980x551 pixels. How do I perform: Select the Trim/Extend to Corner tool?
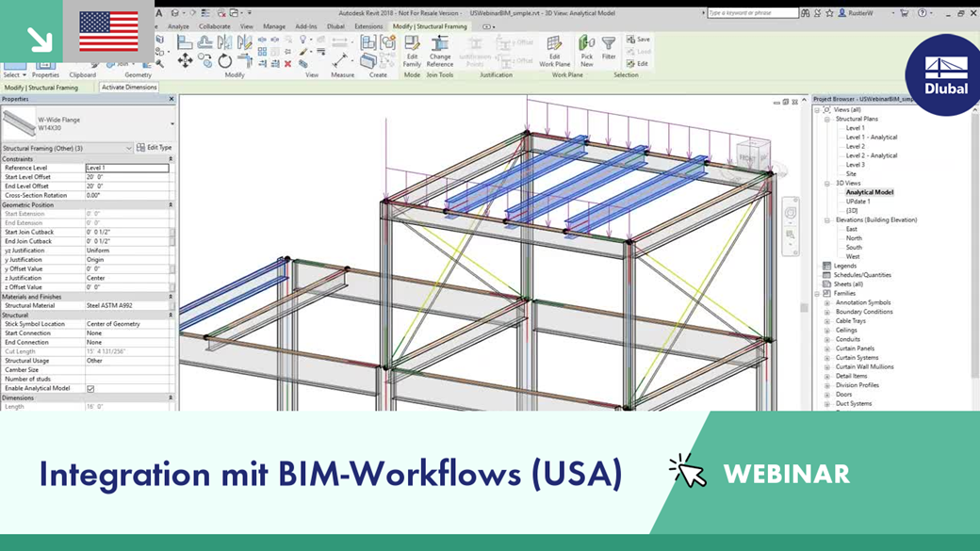244,60
